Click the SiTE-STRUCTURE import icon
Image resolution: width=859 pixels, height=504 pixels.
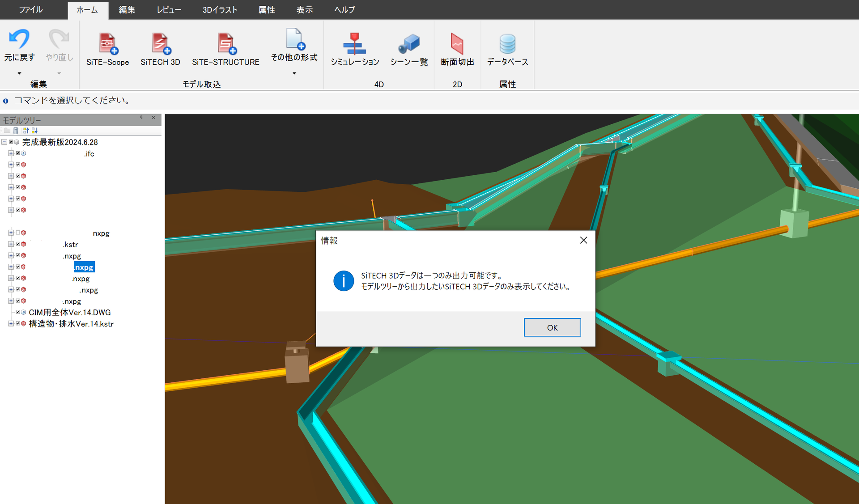(x=225, y=43)
